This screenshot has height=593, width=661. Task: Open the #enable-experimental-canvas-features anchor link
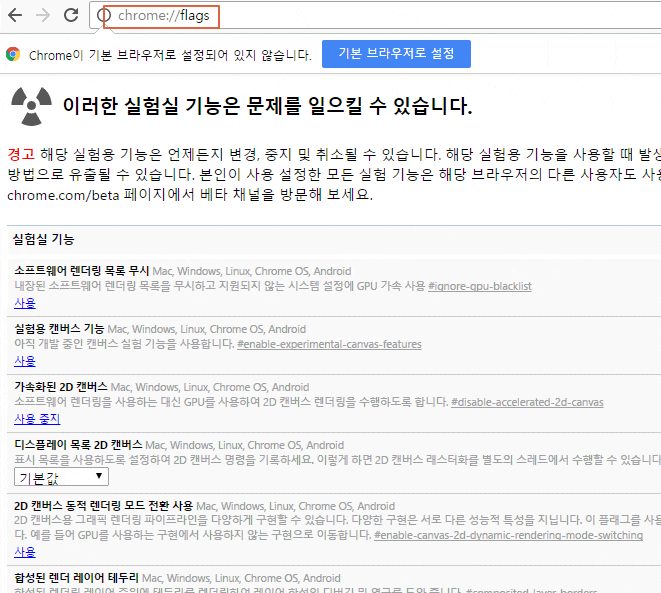pos(329,344)
